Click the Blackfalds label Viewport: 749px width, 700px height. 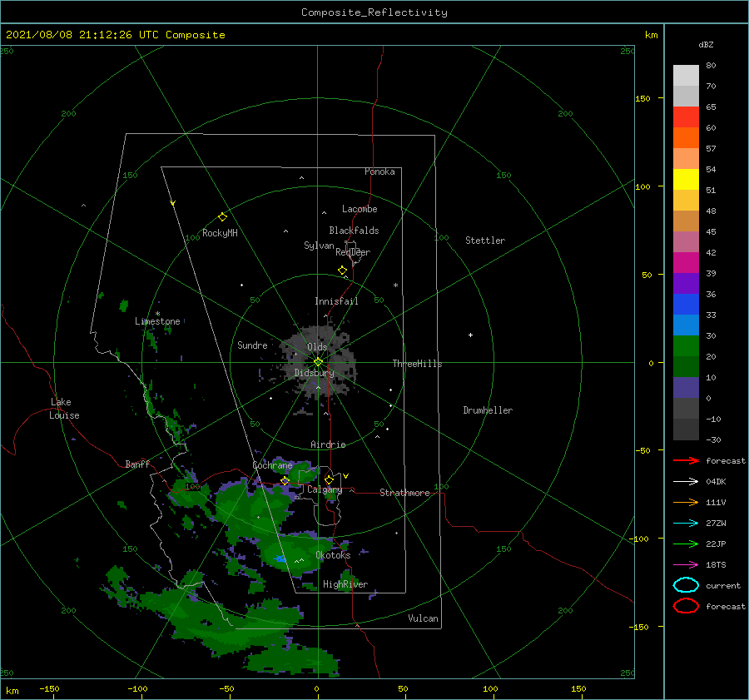(x=354, y=231)
